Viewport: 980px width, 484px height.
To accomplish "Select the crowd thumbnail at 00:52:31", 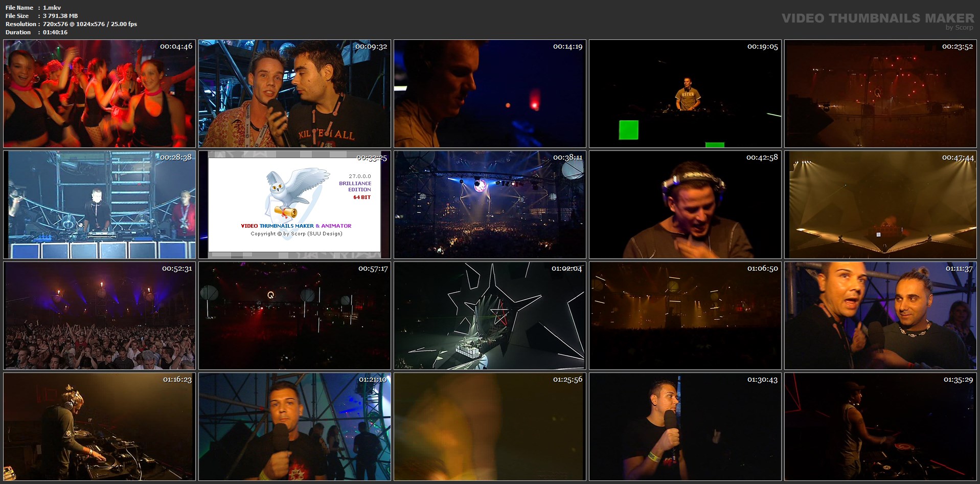I will point(99,316).
